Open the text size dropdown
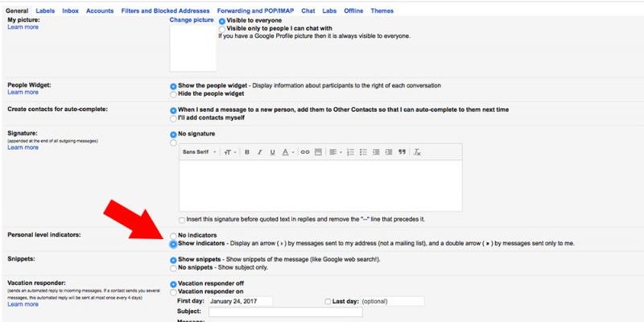The width and height of the screenshot is (644, 322). 230,152
